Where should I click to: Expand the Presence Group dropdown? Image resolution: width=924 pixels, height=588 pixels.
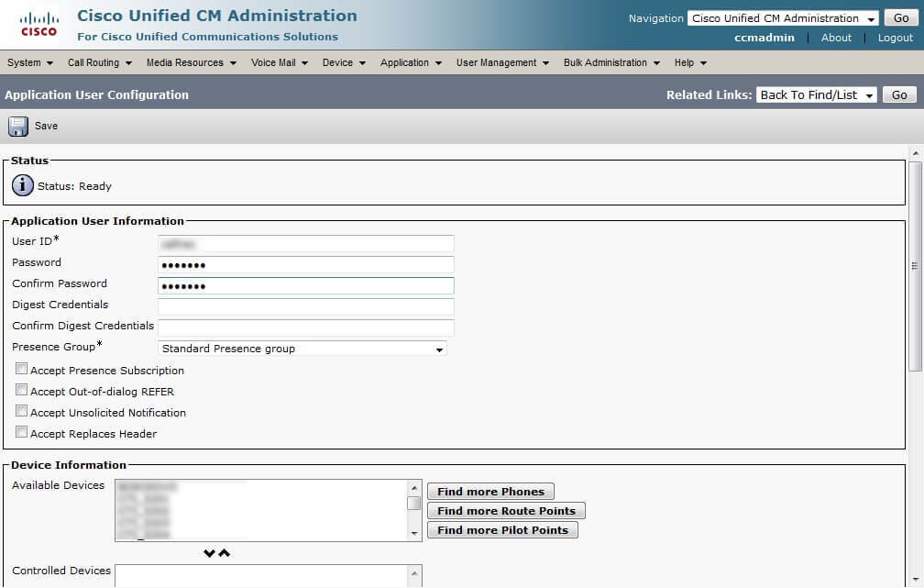coord(302,349)
